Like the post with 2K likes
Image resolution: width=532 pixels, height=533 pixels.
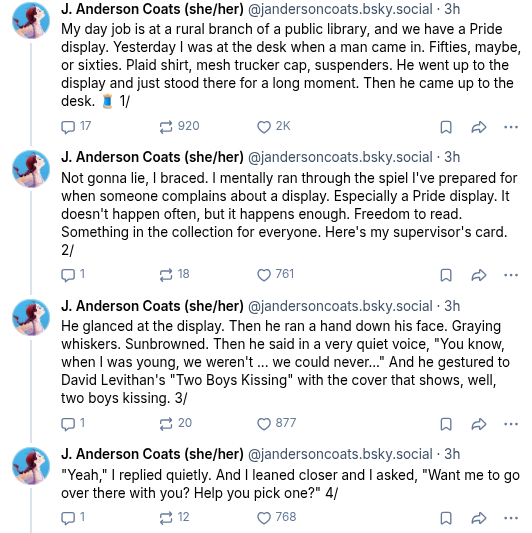click(274, 126)
